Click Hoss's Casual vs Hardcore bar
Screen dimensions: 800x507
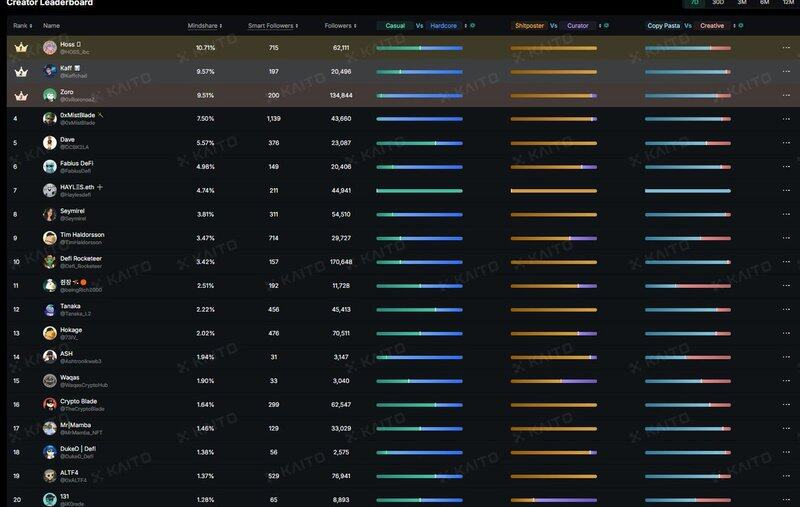point(419,47)
